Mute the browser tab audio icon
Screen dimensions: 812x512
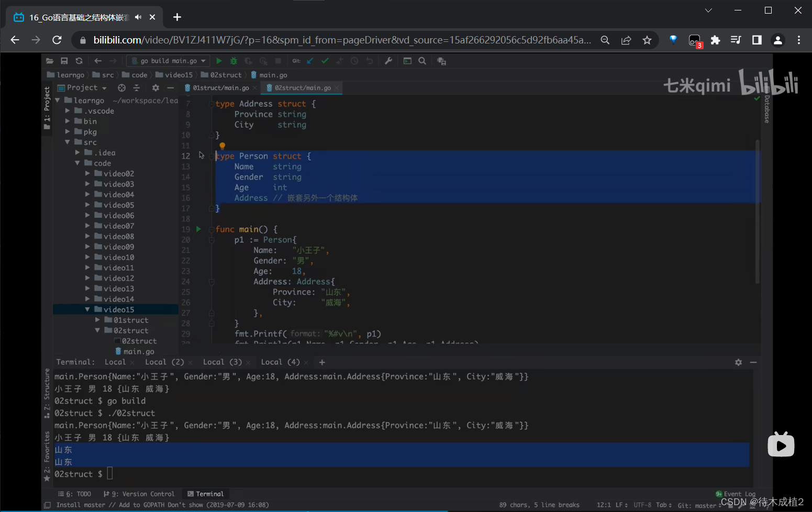[x=138, y=17]
